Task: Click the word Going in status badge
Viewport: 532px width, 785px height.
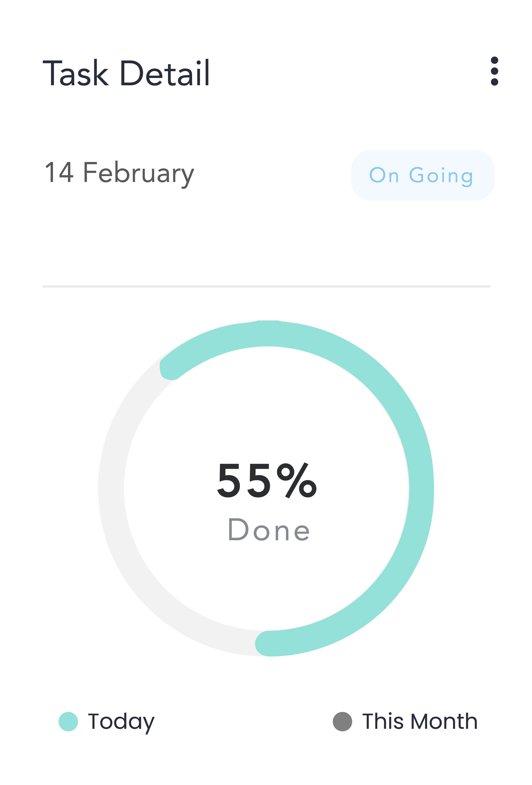Action: [x=441, y=176]
